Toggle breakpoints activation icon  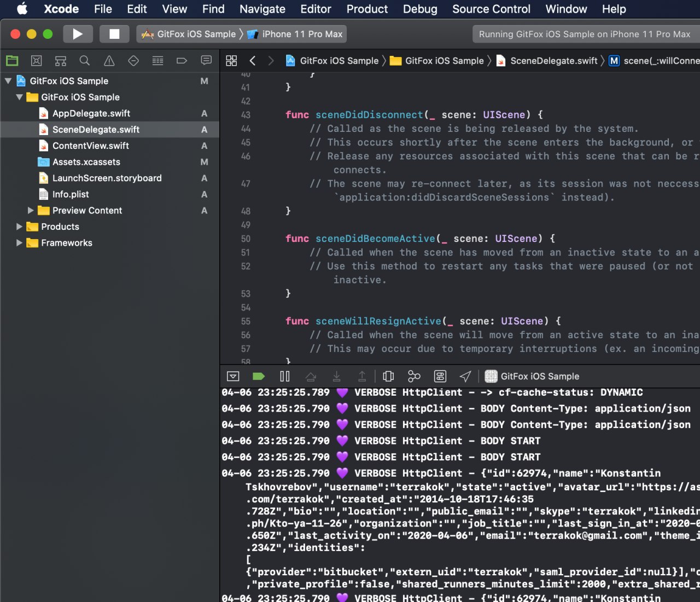[259, 377]
